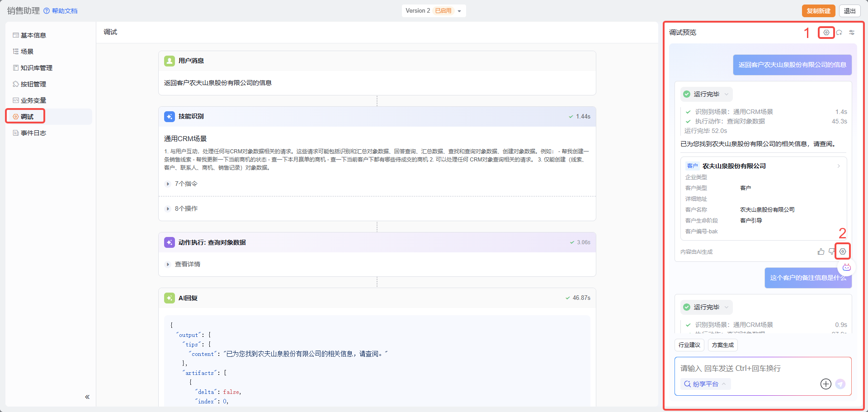Click the plus icon in chat input

[826, 384]
